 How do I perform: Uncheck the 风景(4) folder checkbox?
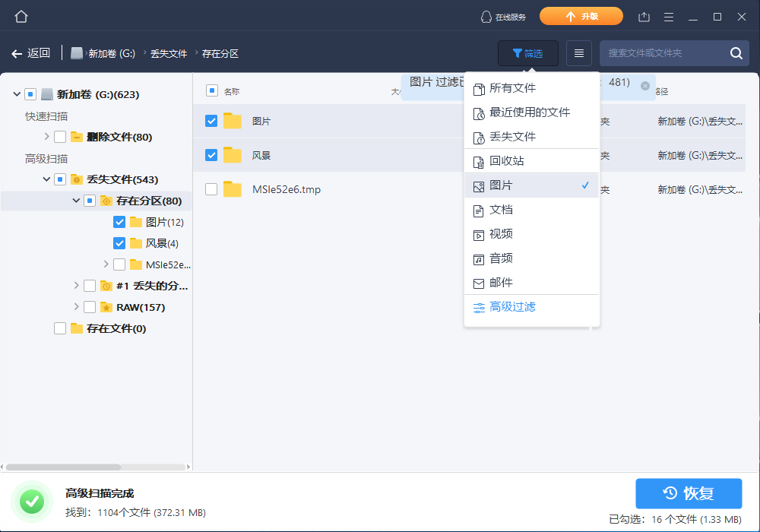[119, 242]
